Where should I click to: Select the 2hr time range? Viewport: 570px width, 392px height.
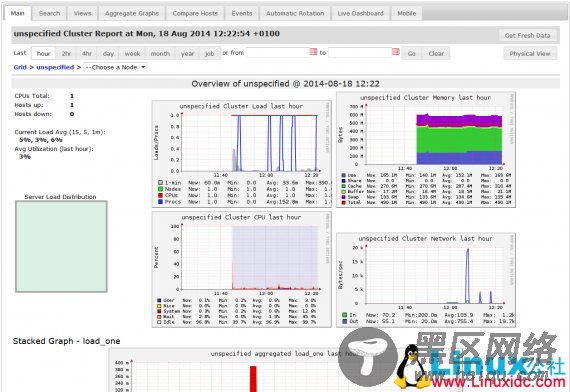click(x=66, y=53)
